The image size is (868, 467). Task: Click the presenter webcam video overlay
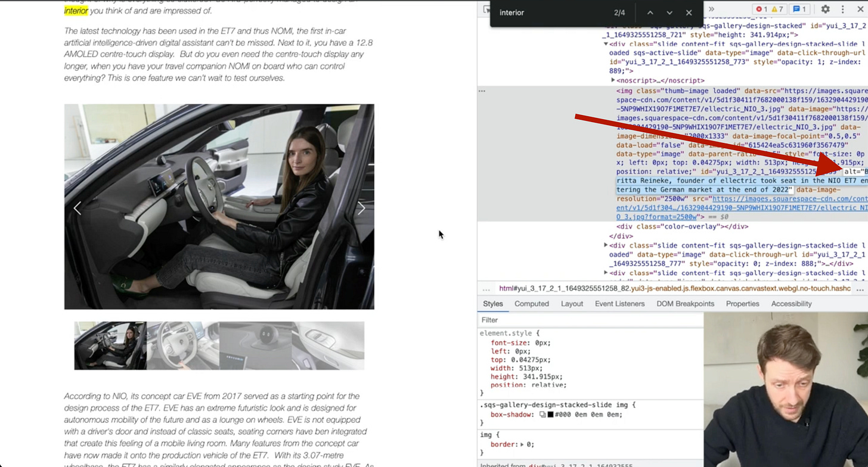[x=786, y=390]
